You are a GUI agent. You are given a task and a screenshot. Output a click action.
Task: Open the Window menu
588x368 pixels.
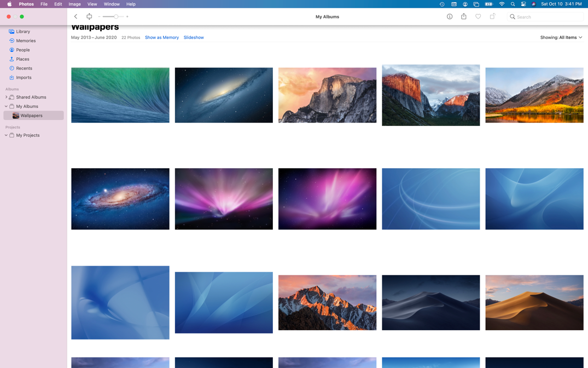tap(112, 4)
